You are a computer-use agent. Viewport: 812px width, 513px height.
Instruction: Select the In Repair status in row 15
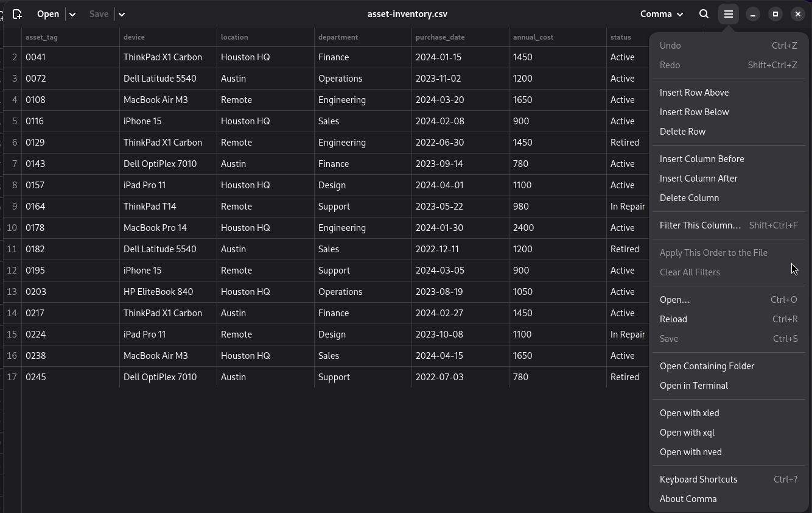[628, 334]
